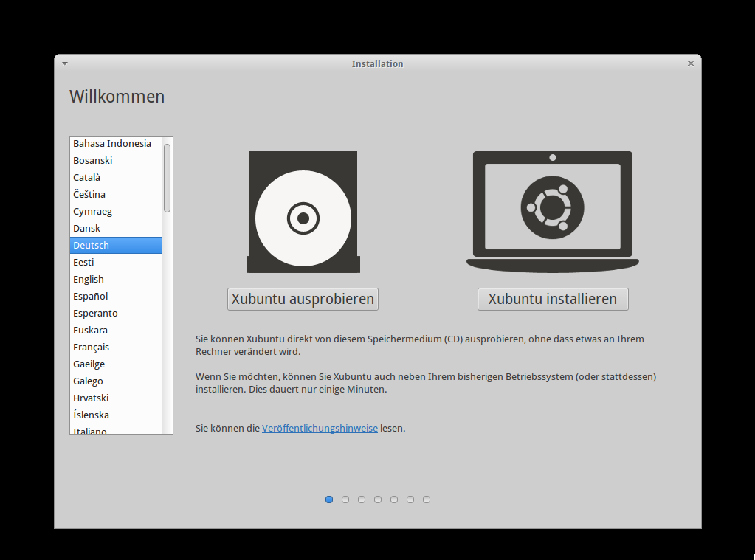
Task: Select the highlighted Deutsch entry
Action: click(x=116, y=245)
